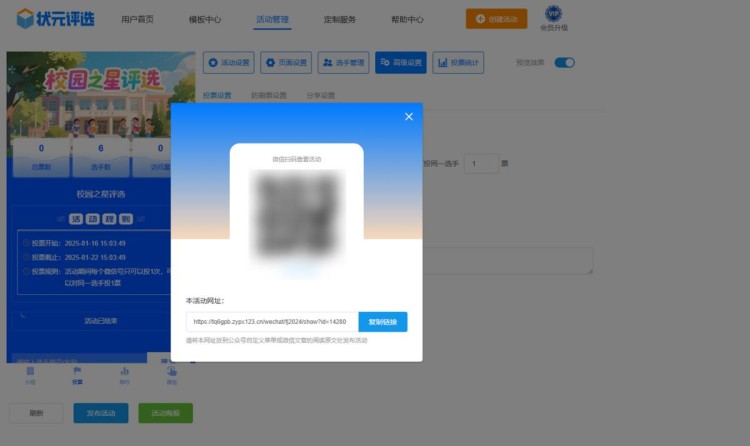Click the 刷新 refresh button

(36, 413)
